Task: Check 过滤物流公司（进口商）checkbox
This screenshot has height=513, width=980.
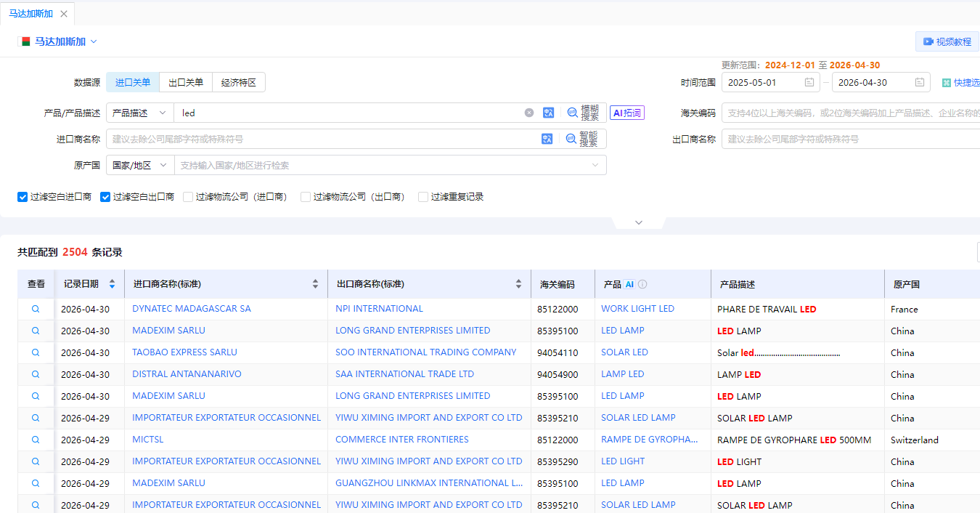Action: click(188, 196)
